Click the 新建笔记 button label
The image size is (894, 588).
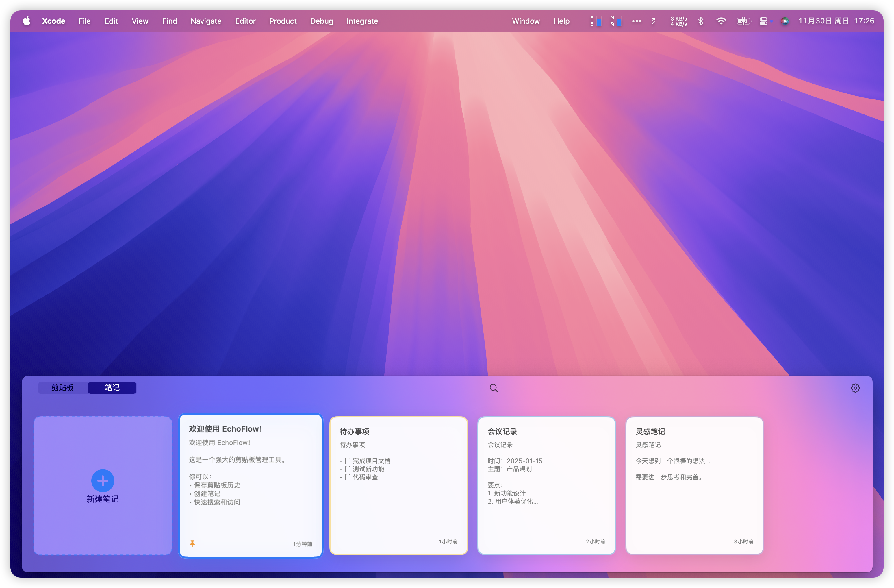pyautogui.click(x=103, y=499)
